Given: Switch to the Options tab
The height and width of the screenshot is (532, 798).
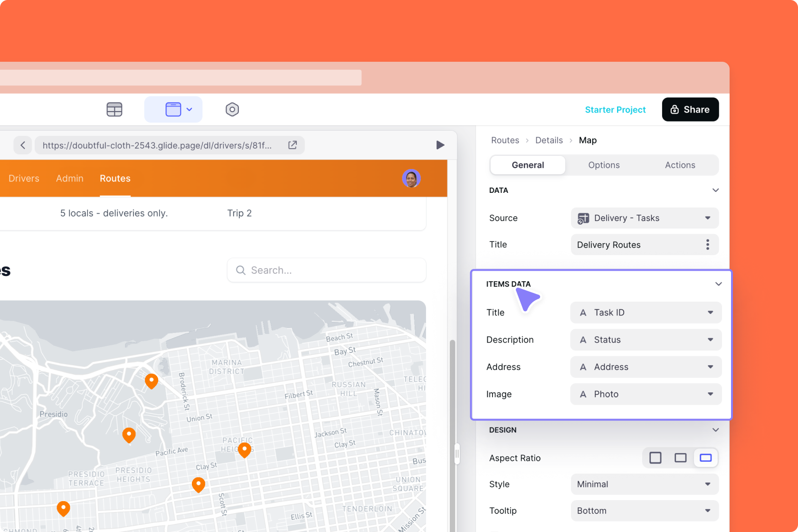Looking at the screenshot, I should click(x=604, y=165).
